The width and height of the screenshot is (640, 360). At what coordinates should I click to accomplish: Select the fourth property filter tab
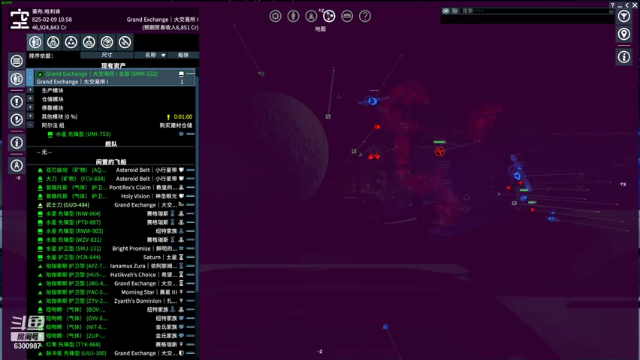[89, 42]
